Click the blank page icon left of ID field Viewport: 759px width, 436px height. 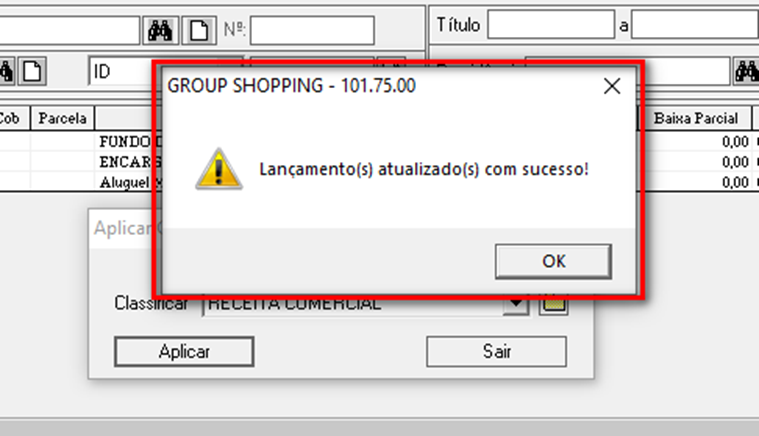[x=32, y=72]
